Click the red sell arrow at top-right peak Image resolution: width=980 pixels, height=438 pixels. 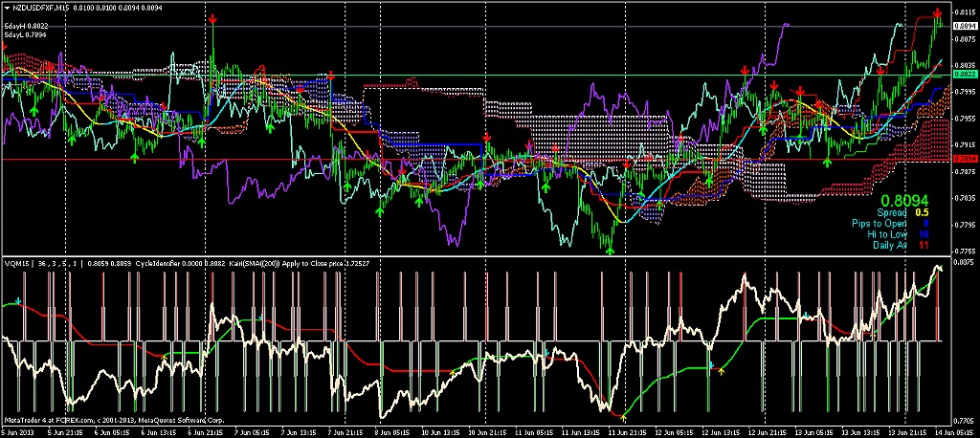coord(937,11)
